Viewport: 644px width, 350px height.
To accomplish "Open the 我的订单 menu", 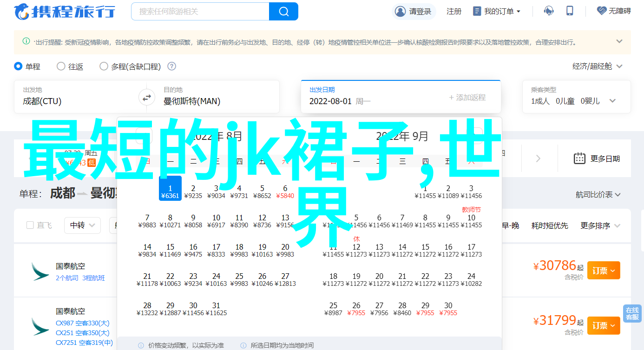I will click(x=497, y=11).
